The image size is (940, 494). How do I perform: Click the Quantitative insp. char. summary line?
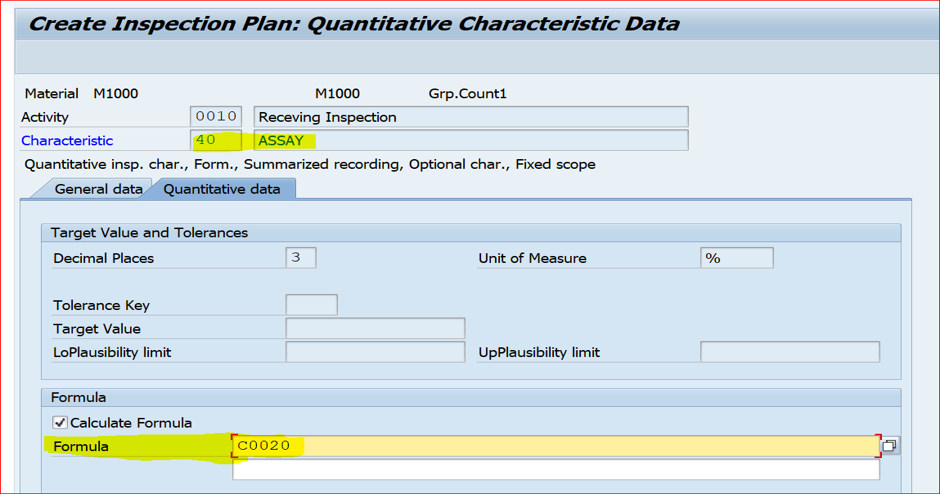click(310, 164)
